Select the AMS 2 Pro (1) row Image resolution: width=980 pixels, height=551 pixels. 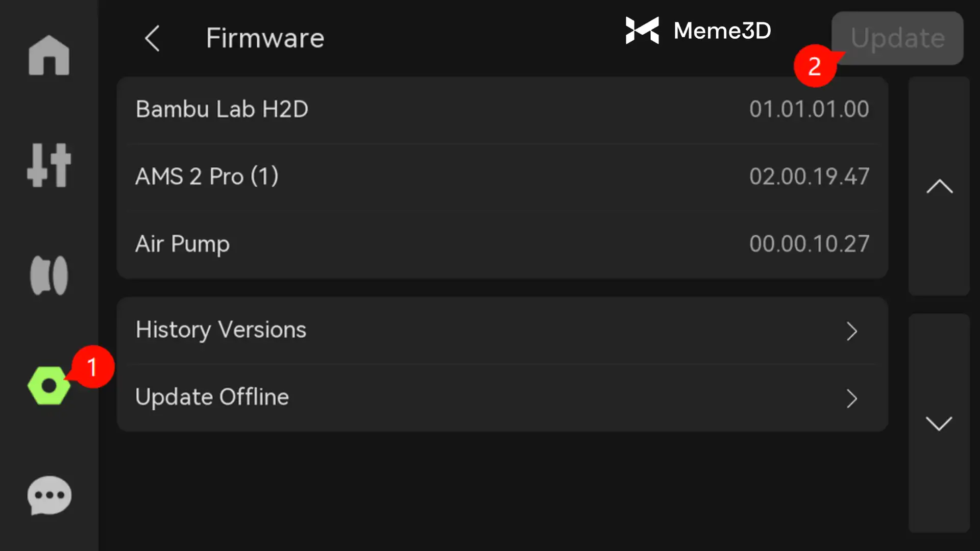pos(502,177)
